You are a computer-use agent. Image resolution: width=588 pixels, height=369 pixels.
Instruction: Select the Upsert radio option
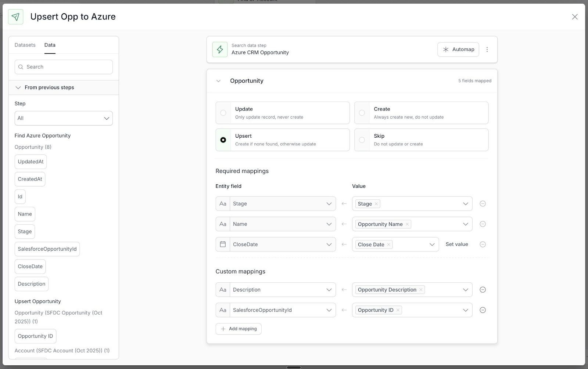223,140
